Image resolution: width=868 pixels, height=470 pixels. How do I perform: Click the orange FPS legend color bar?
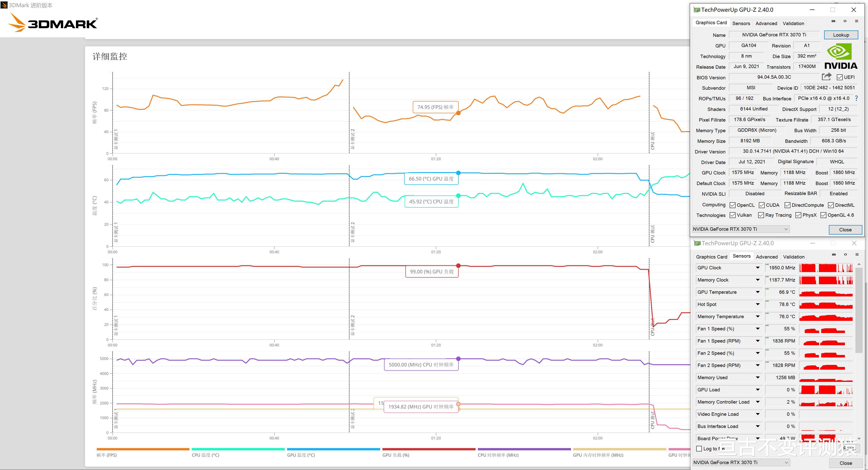point(143,449)
